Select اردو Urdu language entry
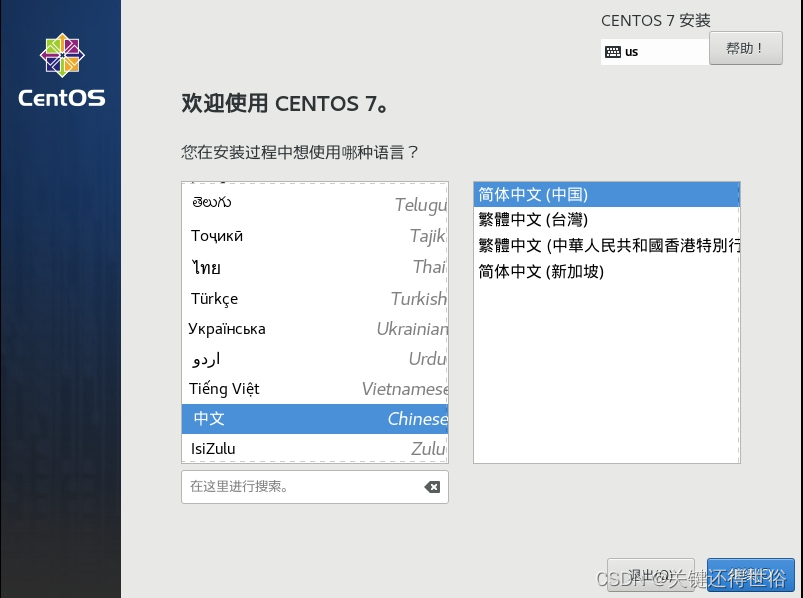Viewport: 803px width, 598px height. tap(300, 358)
